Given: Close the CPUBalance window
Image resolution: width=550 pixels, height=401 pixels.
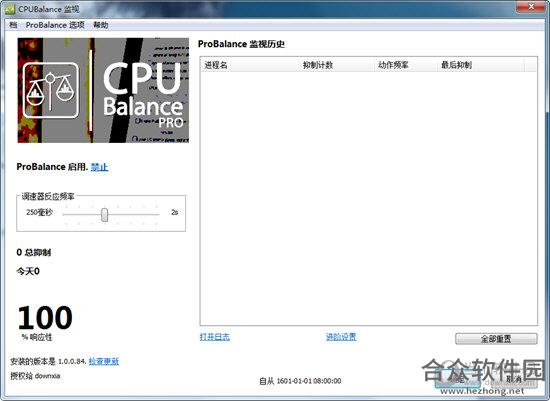Looking at the screenshot, I should click(x=531, y=6).
